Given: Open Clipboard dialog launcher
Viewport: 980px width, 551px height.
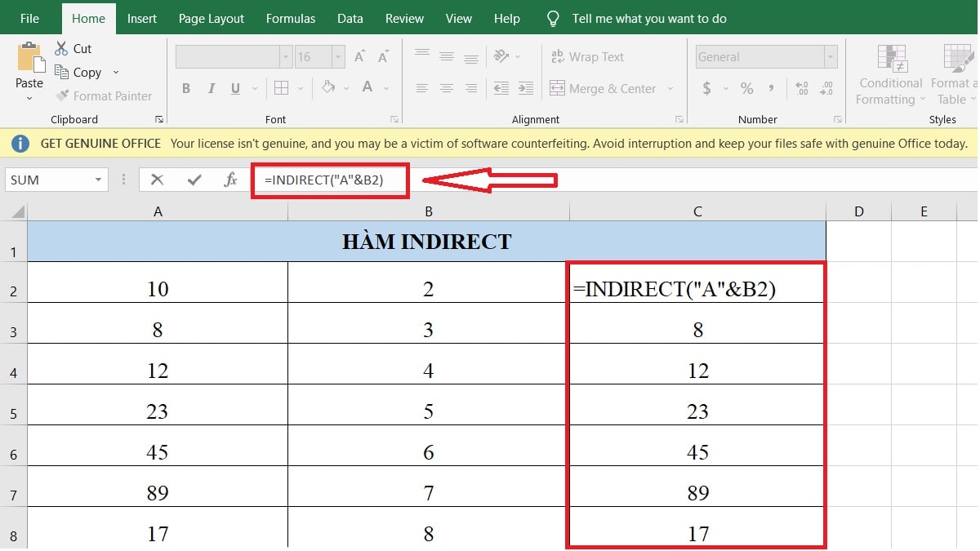Looking at the screenshot, I should pyautogui.click(x=158, y=119).
